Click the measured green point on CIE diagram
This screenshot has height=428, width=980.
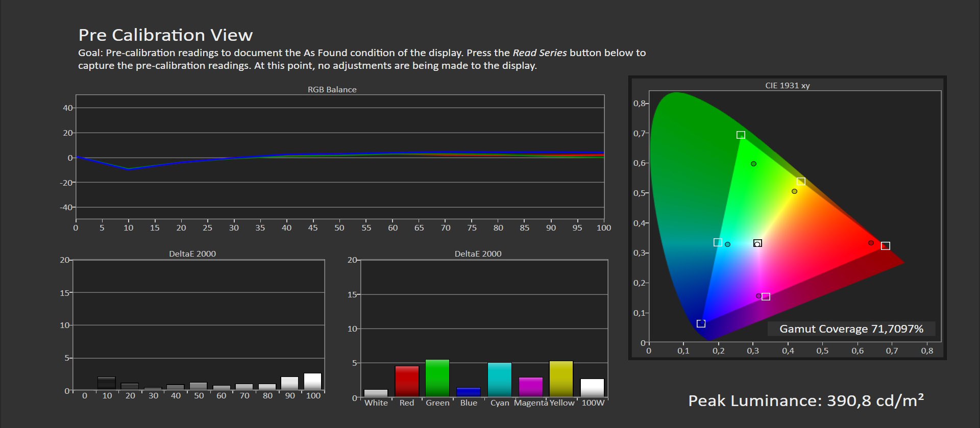[x=753, y=164]
